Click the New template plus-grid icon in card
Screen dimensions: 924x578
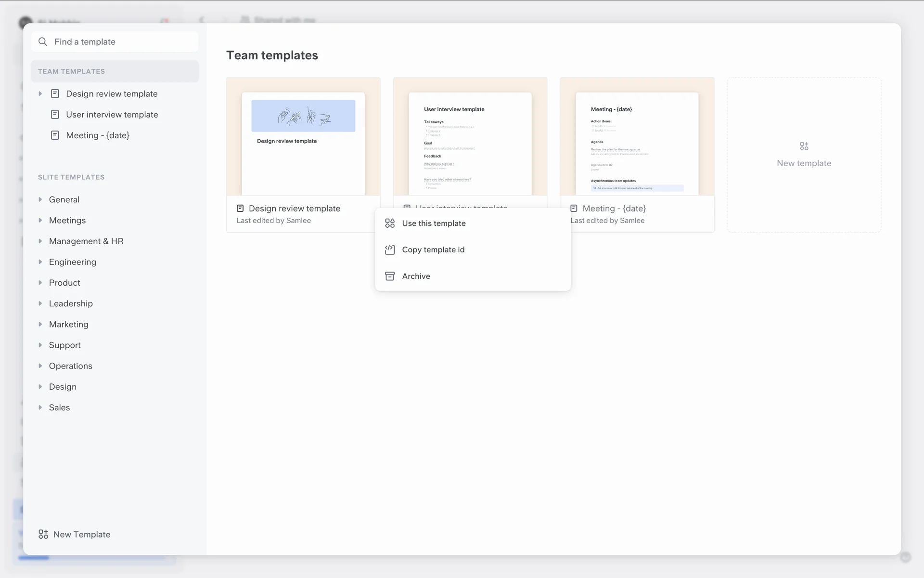click(x=804, y=146)
